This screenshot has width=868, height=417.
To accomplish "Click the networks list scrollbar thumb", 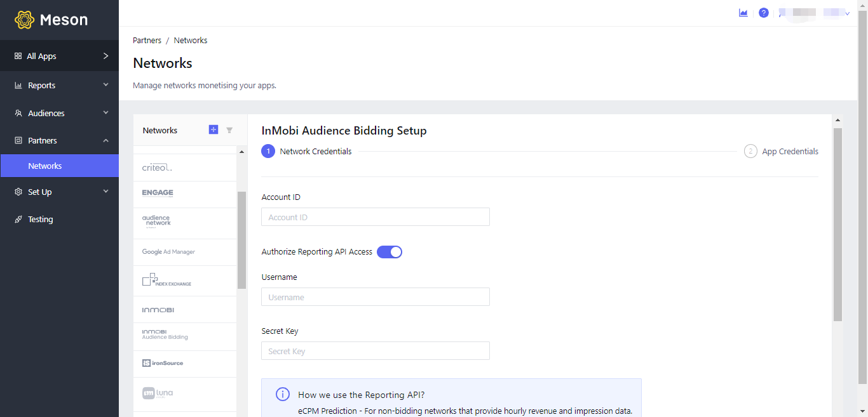I will 241,240.
